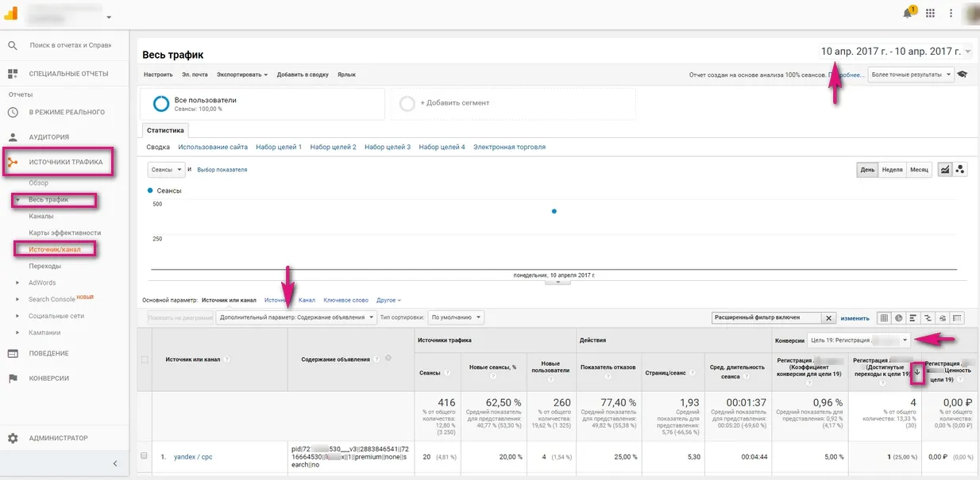980x480 pixels.
Task: Click the Специальные отчеты dashboard icon
Action: (x=13, y=74)
